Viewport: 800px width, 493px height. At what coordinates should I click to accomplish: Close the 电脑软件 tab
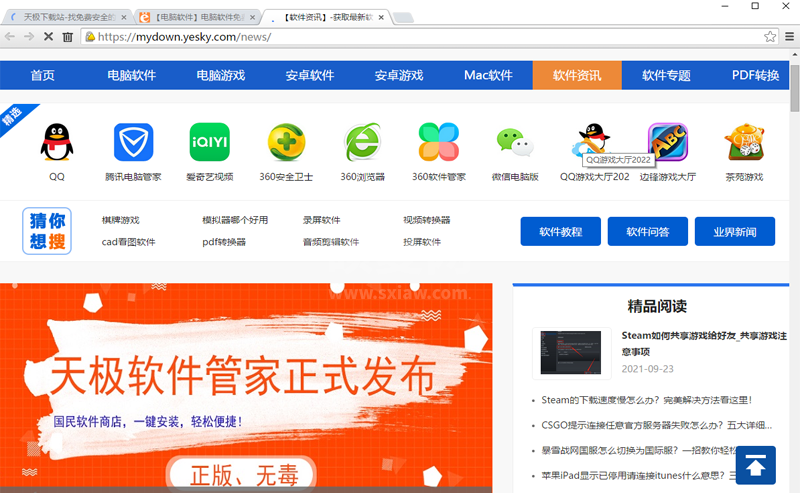click(252, 17)
